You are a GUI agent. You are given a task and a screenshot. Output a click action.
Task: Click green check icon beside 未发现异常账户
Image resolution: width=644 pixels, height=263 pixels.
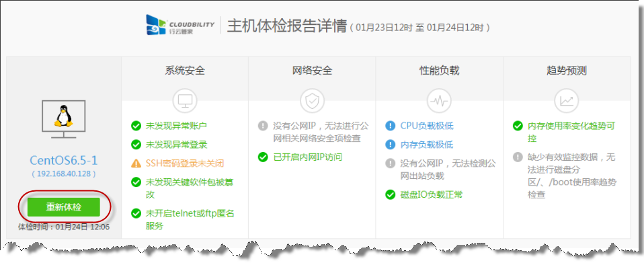tap(136, 126)
